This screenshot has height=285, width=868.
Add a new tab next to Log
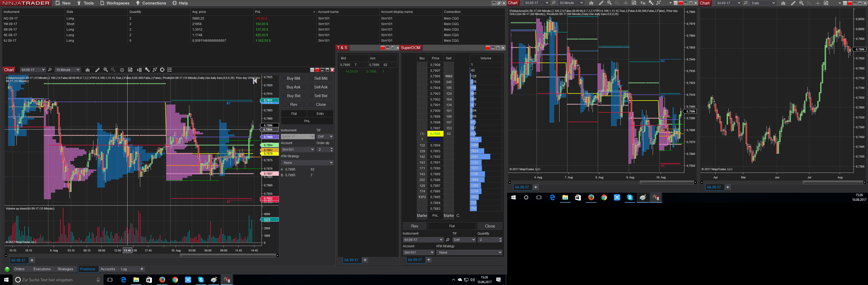(142, 269)
